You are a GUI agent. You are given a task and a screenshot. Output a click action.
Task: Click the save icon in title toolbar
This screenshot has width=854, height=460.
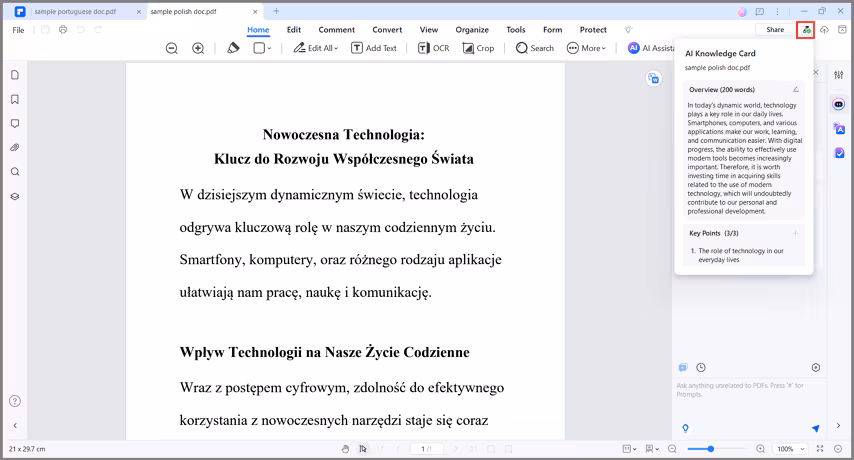tap(45, 29)
